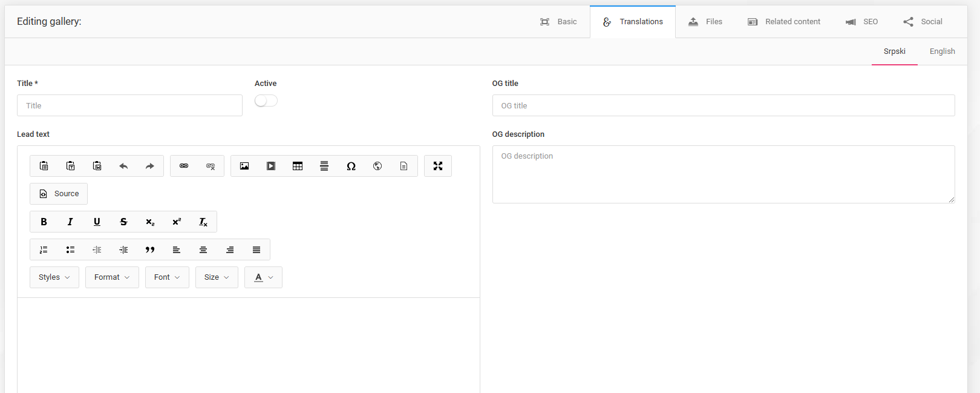Toggle the Active switch
The width and height of the screenshot is (980, 393).
(266, 101)
